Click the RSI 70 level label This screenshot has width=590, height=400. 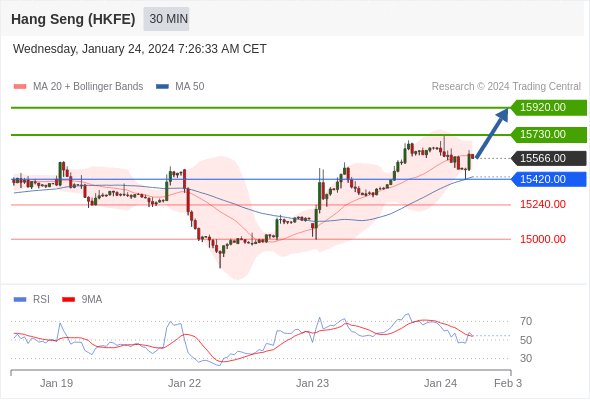click(x=526, y=321)
